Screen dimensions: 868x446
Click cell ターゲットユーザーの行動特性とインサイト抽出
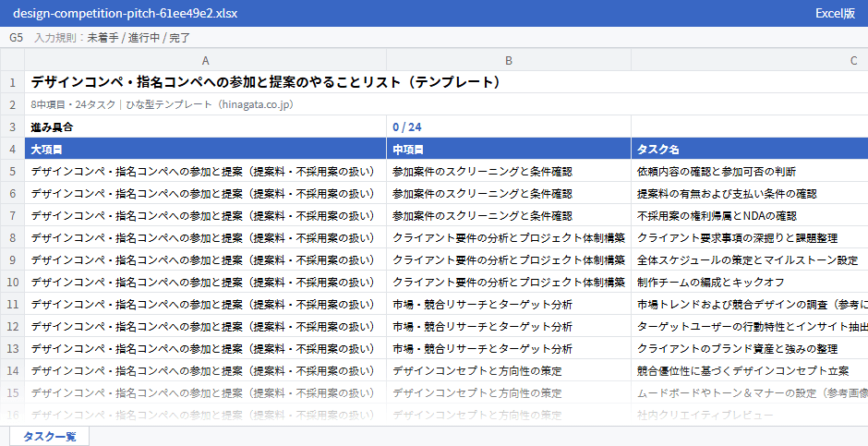coord(750,326)
